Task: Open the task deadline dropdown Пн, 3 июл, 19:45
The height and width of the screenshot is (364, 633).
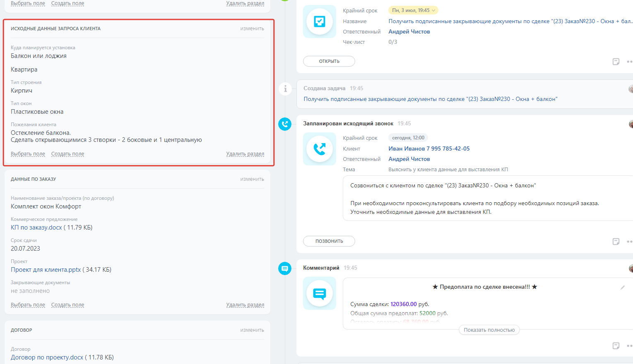Action: point(413,10)
